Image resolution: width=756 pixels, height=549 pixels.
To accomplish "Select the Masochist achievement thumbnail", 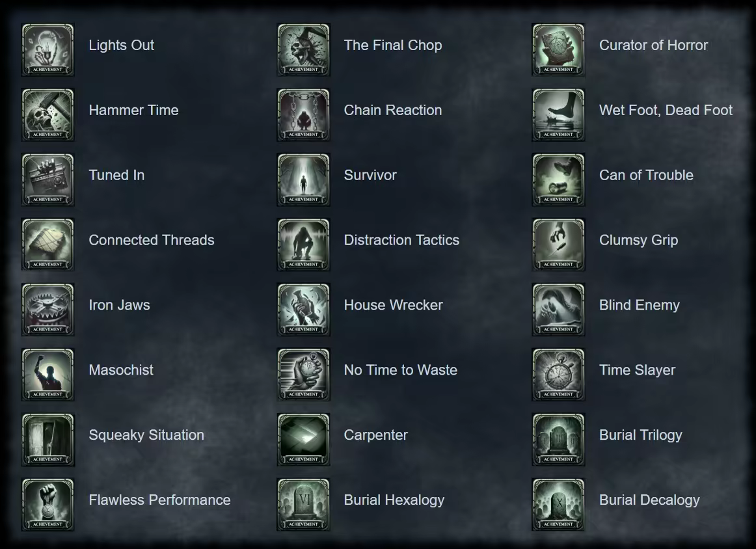I will 47,375.
